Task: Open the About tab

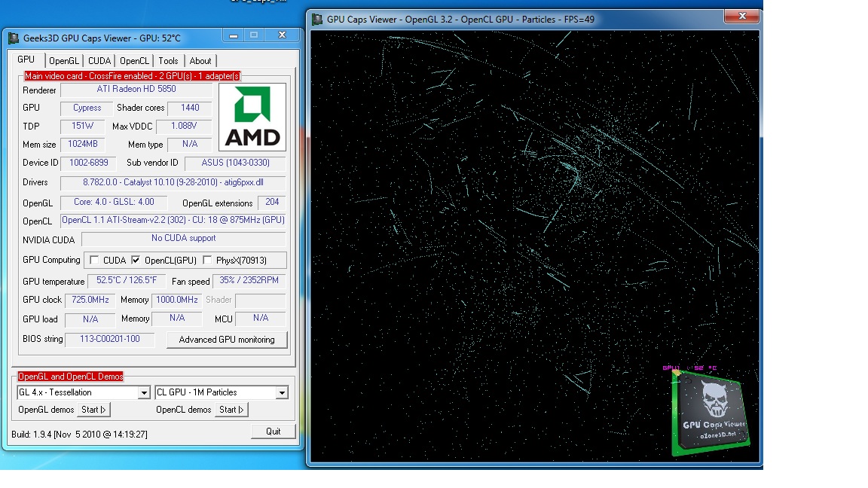Action: (200, 61)
